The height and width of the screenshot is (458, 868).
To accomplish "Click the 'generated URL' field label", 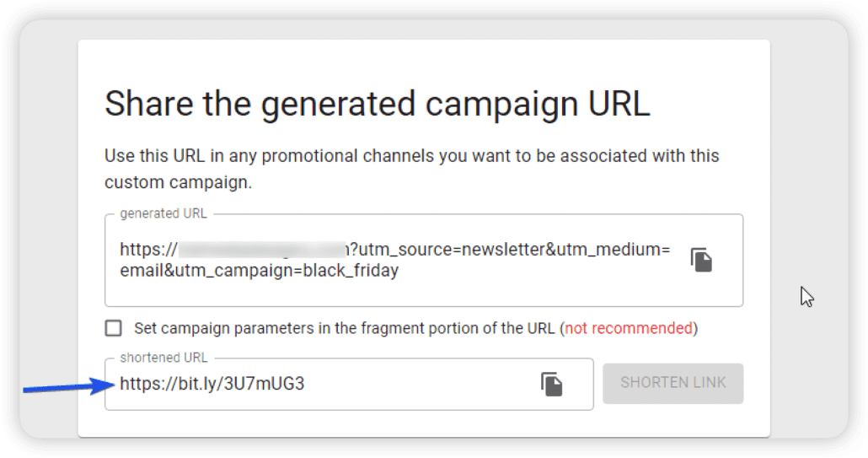I will tap(163, 213).
